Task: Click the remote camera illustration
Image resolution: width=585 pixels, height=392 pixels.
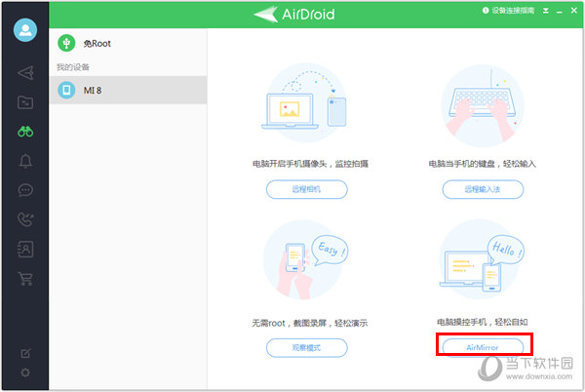Action: (x=306, y=103)
